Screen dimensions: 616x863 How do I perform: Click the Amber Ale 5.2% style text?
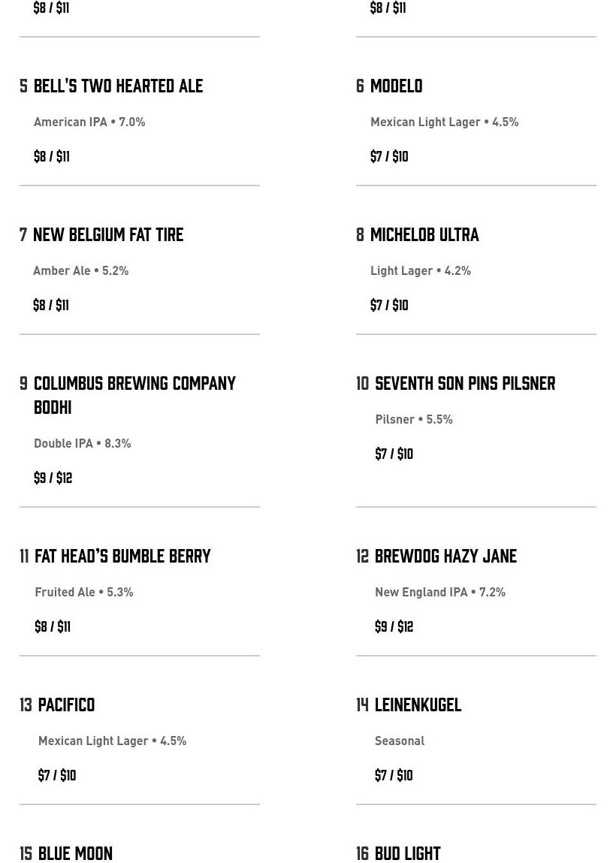(81, 270)
